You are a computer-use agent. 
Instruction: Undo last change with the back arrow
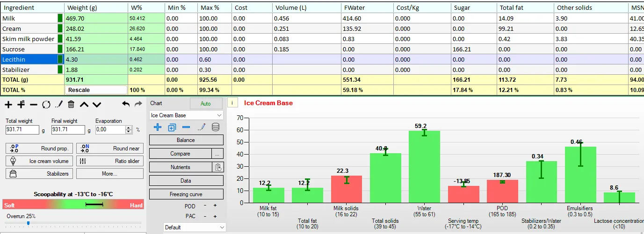pos(126,104)
